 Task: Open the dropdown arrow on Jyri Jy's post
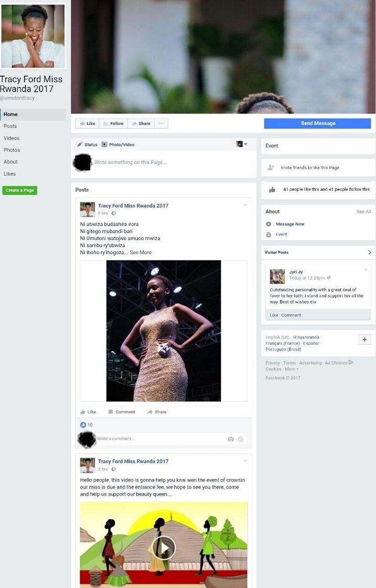(366, 269)
